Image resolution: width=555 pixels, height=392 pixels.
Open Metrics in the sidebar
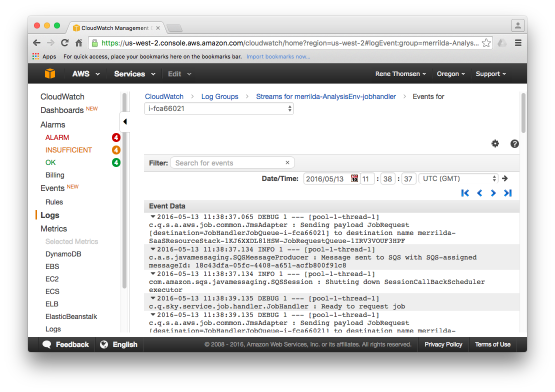54,229
